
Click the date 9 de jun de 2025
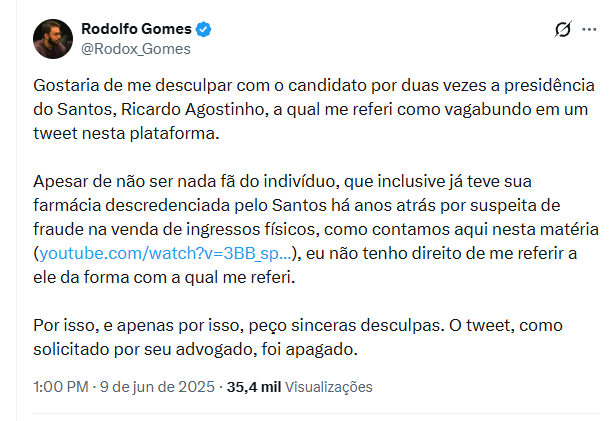[157, 387]
